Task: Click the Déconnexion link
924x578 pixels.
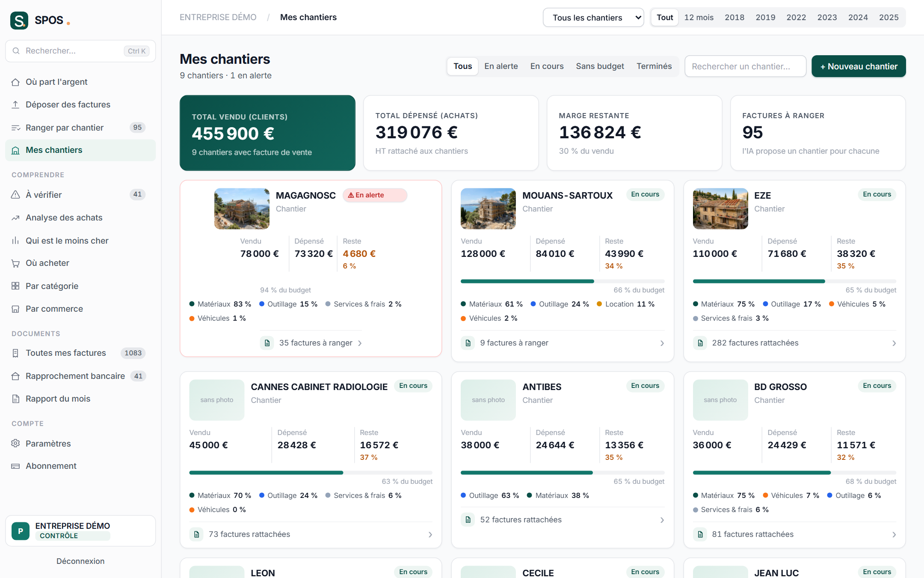Action: point(80,561)
